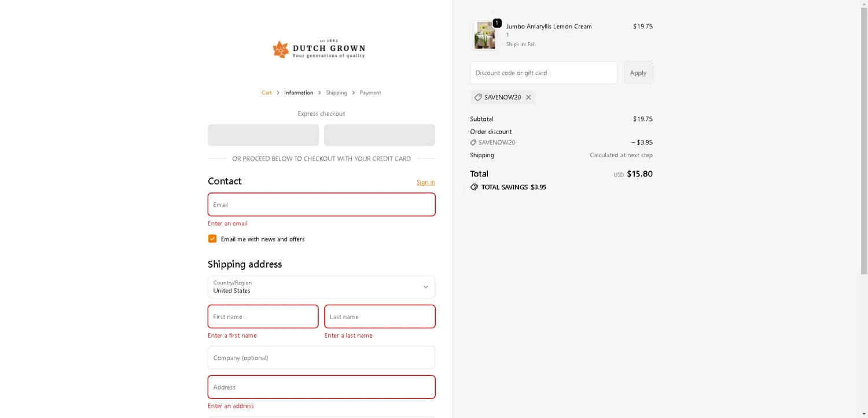Toggle Email me with news and offers

212,239
